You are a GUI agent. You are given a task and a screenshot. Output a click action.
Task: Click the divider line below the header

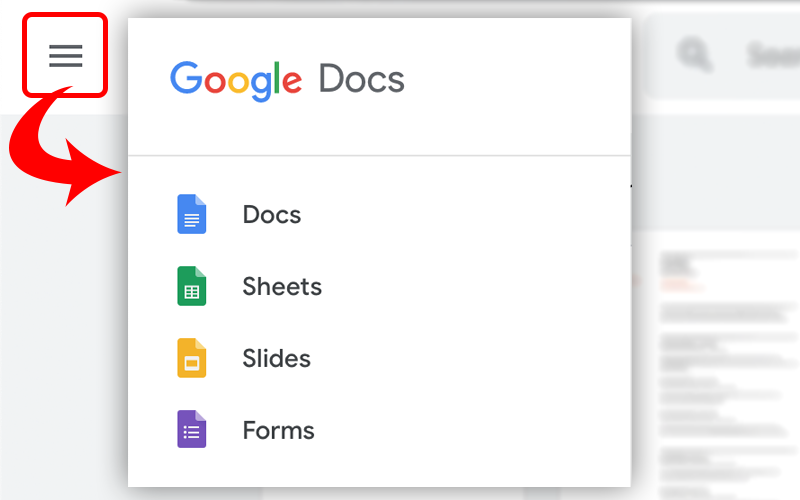coord(380,156)
